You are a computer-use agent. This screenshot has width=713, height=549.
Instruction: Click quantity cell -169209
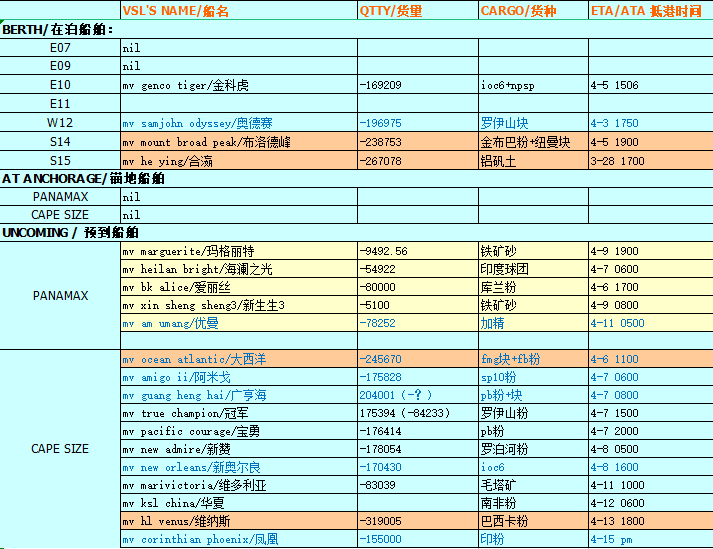(418, 85)
